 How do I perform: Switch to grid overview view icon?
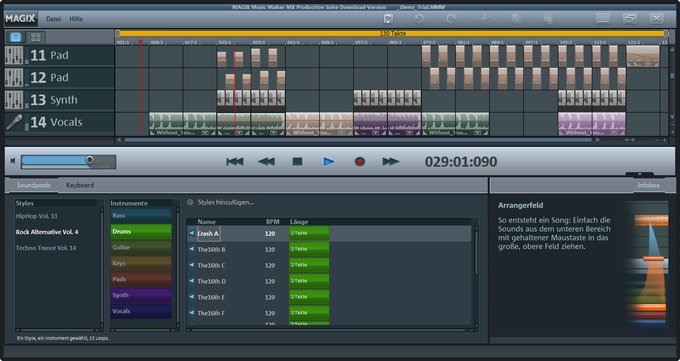pyautogui.click(x=36, y=37)
